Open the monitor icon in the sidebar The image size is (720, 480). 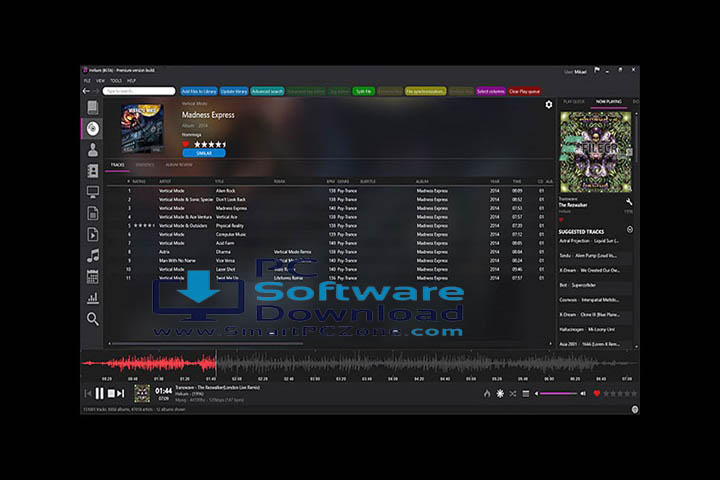tap(93, 192)
